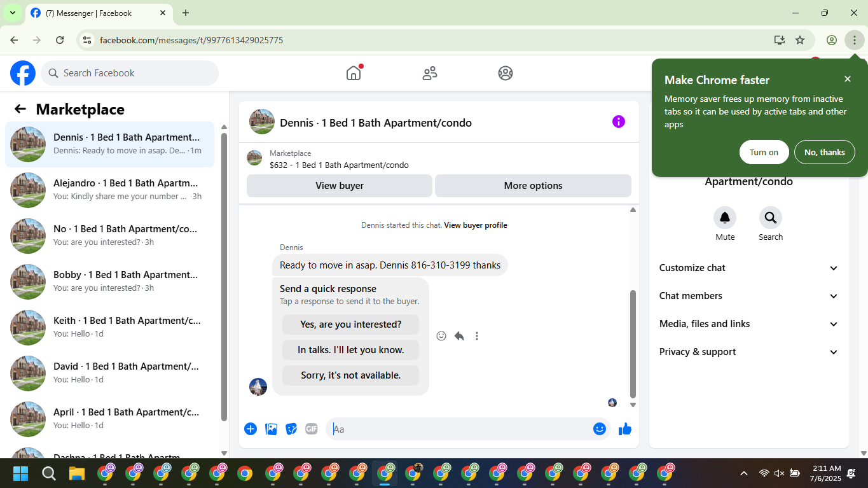Go back from Marketplace with the arrow

pos(20,109)
